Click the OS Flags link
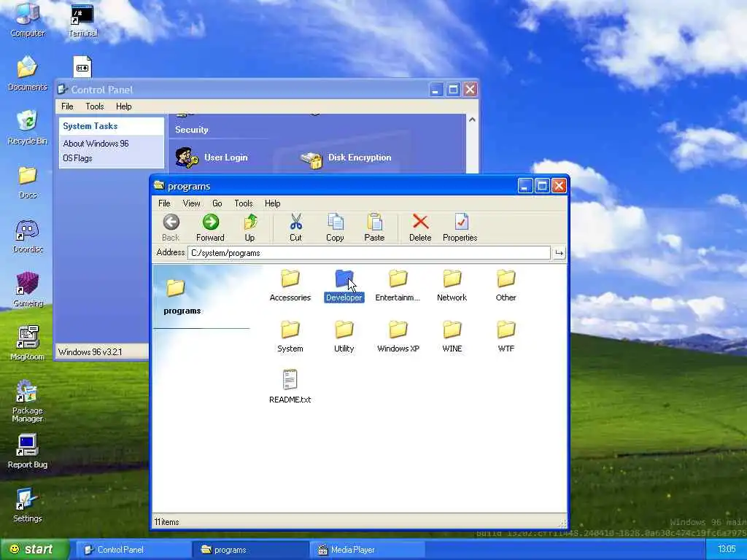 (77, 158)
